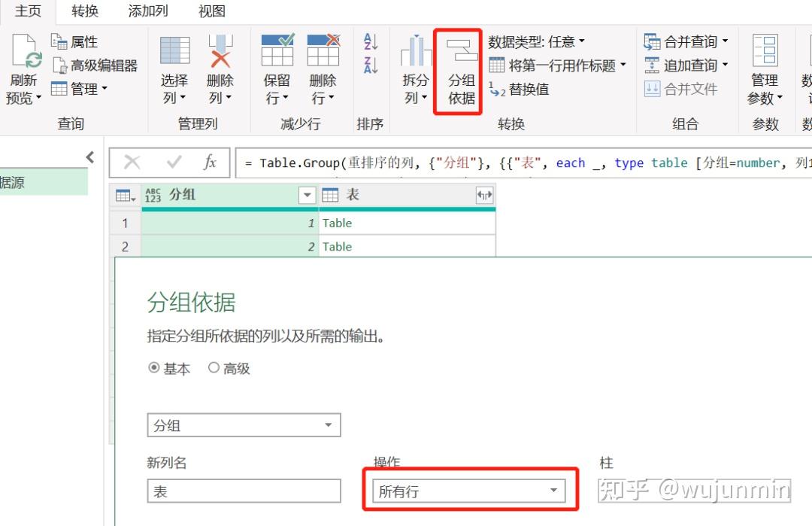Click the 刷新预览 refresh icon
This screenshot has width=812, height=526.
(26, 50)
